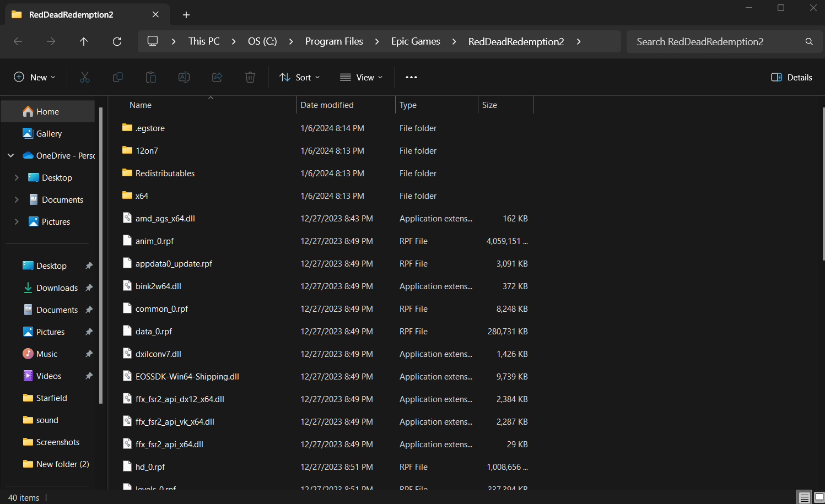Select ffx_fsr2_api_vk_x64.dll file

click(175, 421)
